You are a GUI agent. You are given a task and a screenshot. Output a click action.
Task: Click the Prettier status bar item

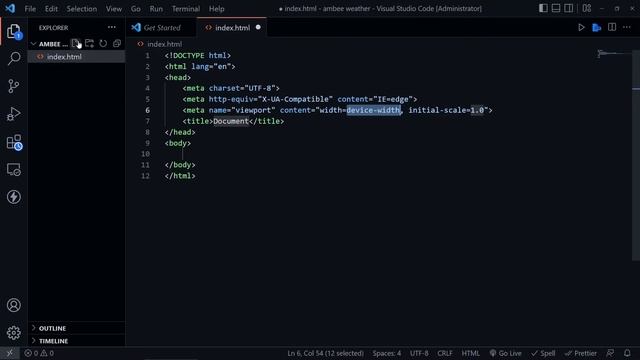[x=581, y=353]
